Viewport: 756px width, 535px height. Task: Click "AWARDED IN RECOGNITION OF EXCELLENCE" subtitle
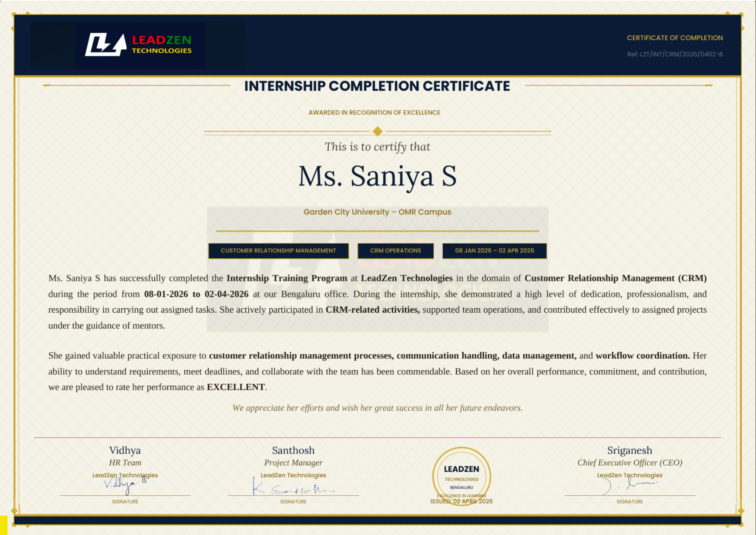click(374, 112)
